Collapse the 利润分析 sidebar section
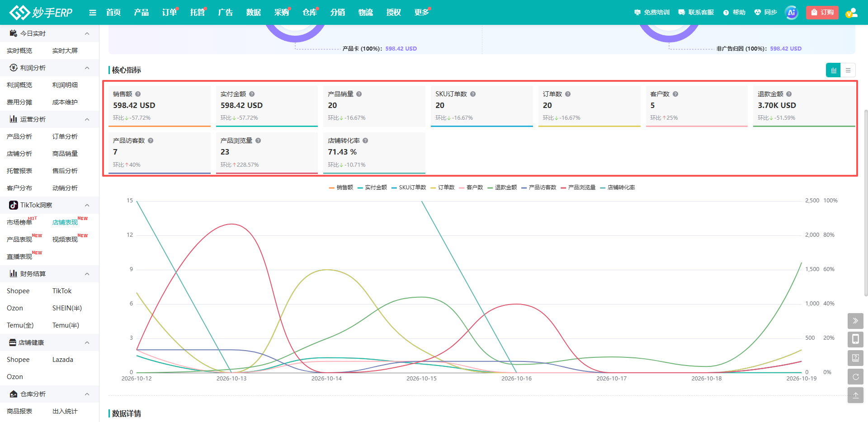Screen dimensions: 868x422 (87, 68)
